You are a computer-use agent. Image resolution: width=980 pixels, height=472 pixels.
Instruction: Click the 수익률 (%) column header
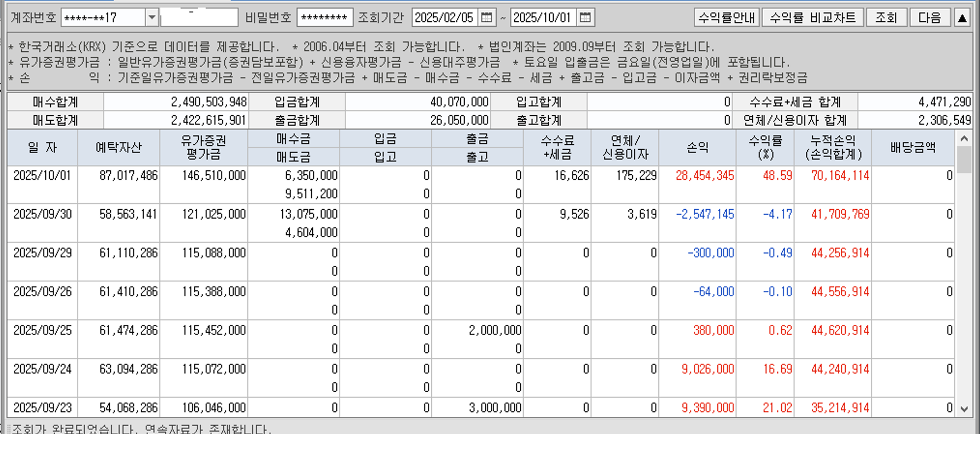[x=765, y=147]
